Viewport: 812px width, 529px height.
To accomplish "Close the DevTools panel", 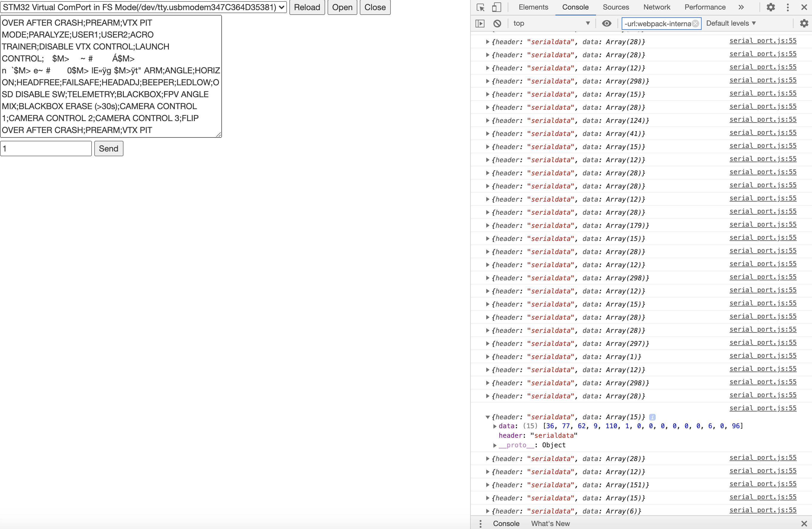I will point(804,7).
